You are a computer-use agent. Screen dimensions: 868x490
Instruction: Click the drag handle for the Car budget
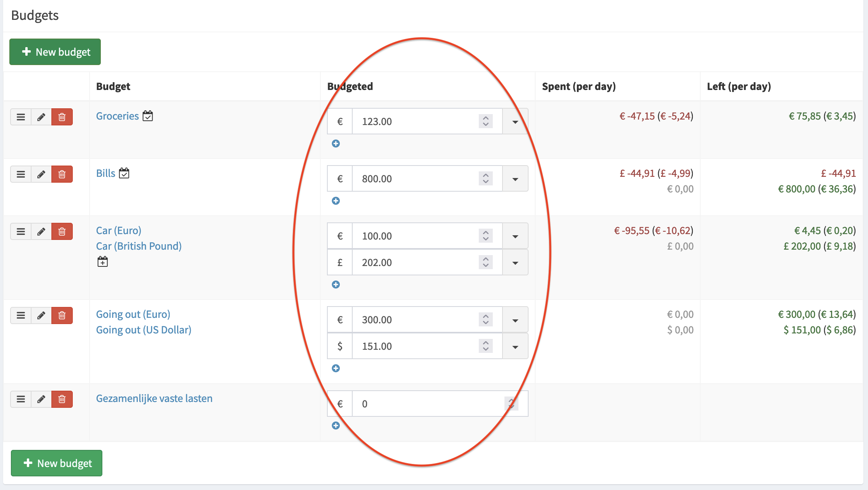tap(21, 231)
